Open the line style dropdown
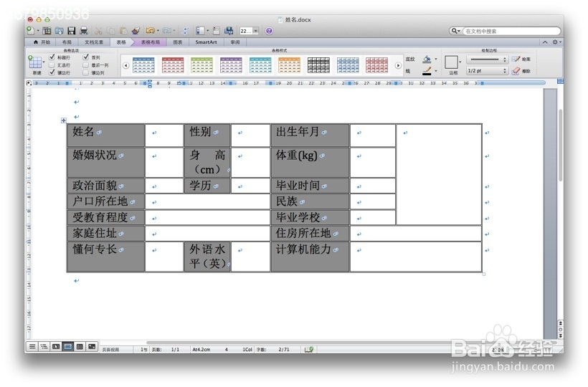The height and width of the screenshot is (387, 588). pyautogui.click(x=487, y=59)
